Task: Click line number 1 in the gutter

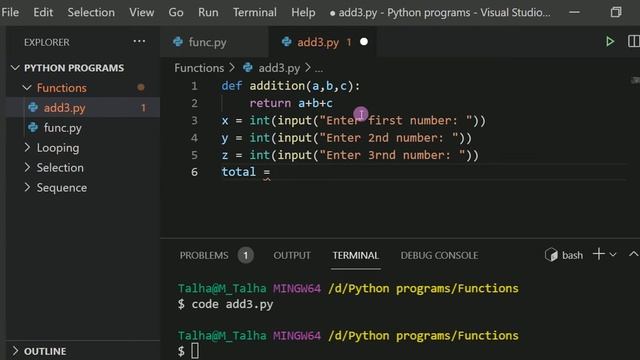Action: (x=194, y=86)
